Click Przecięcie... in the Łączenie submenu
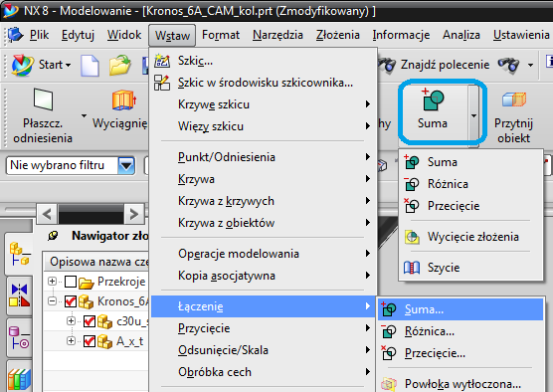 click(461, 353)
